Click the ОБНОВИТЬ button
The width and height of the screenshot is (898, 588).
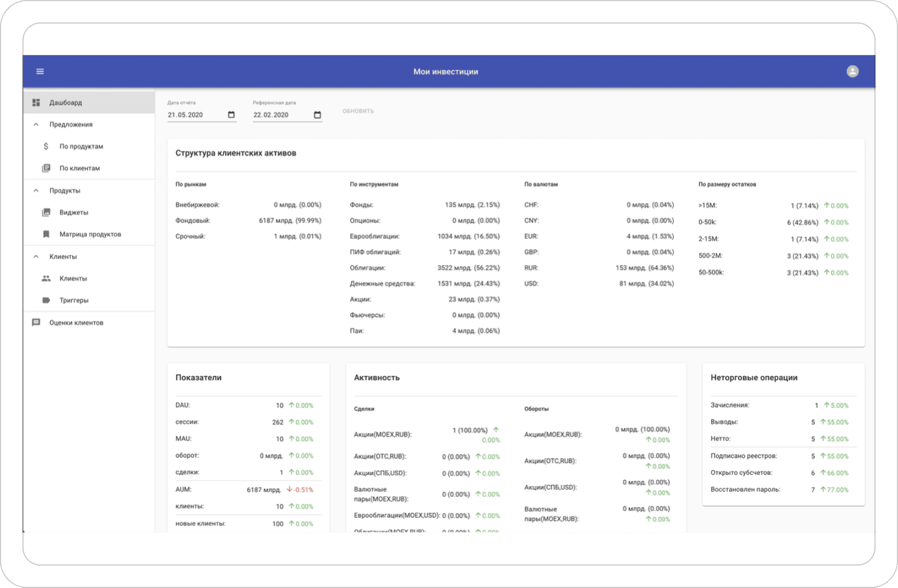pos(358,111)
